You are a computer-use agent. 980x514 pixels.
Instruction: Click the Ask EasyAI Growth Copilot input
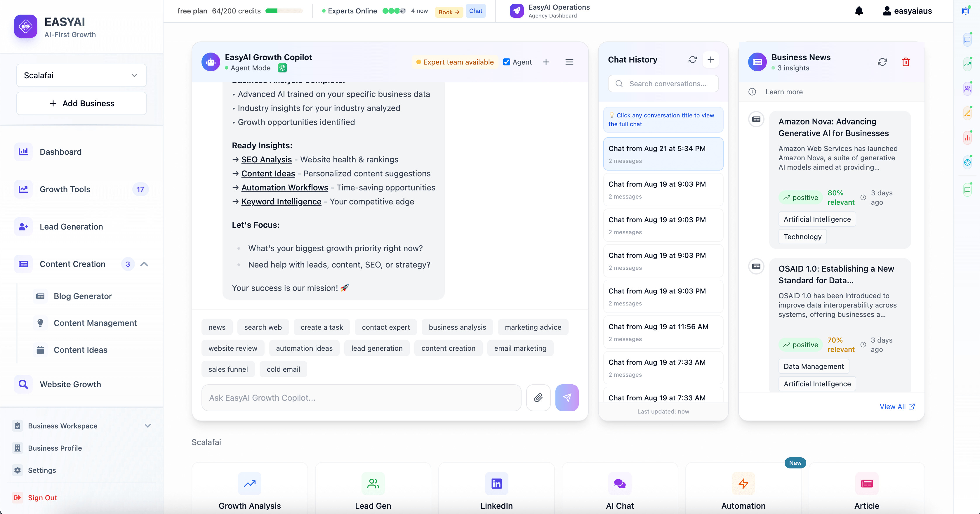(362, 397)
